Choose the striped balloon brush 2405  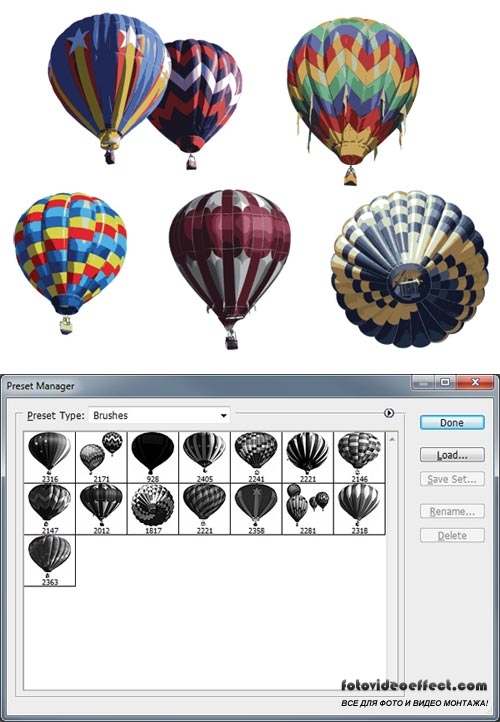[204, 457]
